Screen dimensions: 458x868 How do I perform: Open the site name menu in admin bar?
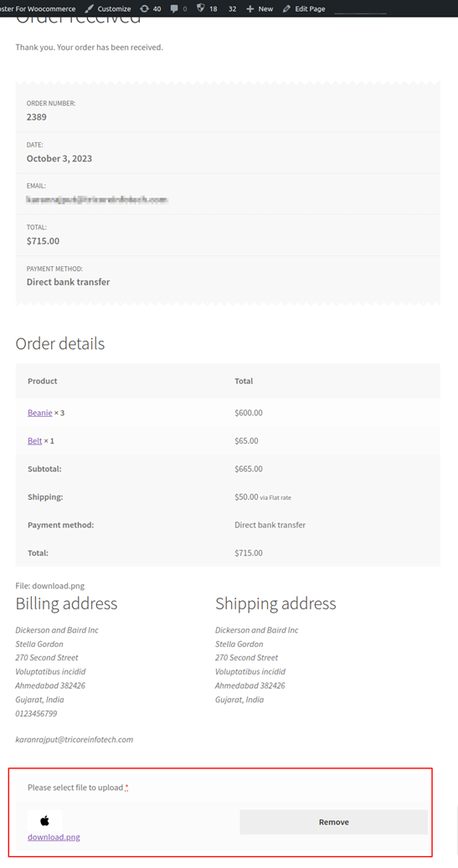[38, 9]
